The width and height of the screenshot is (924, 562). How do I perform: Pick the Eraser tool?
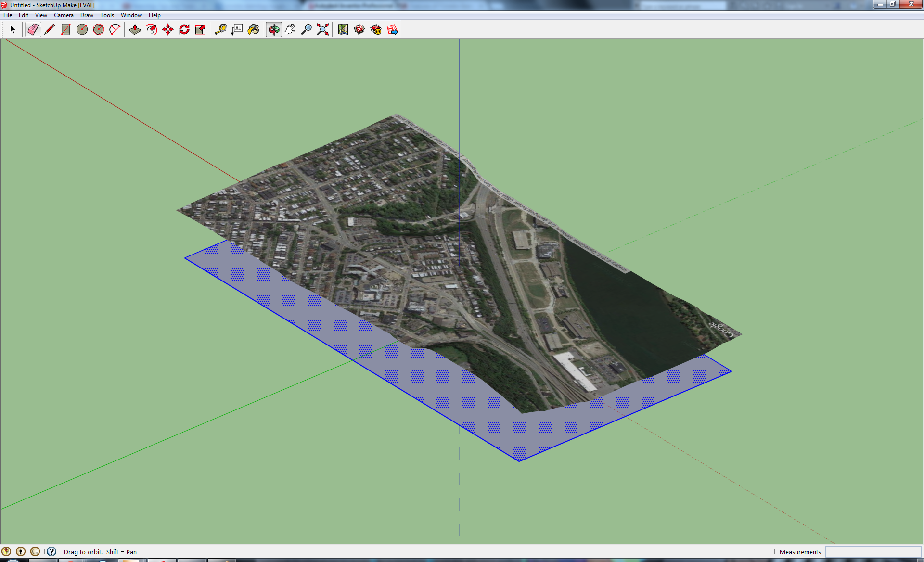[x=33, y=29]
